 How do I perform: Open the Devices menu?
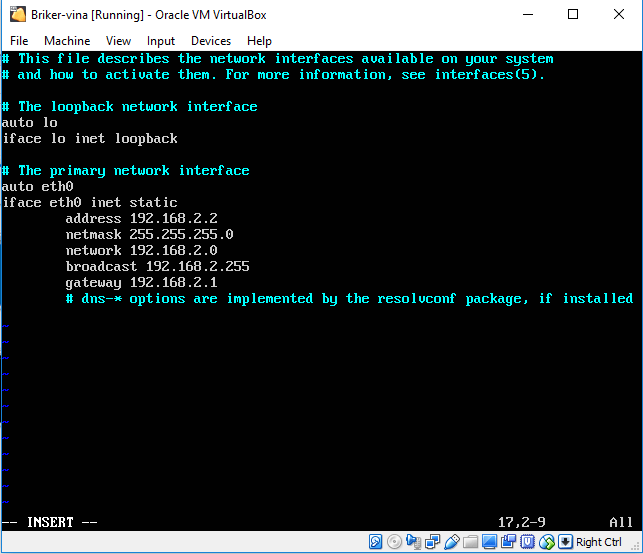[x=210, y=41]
